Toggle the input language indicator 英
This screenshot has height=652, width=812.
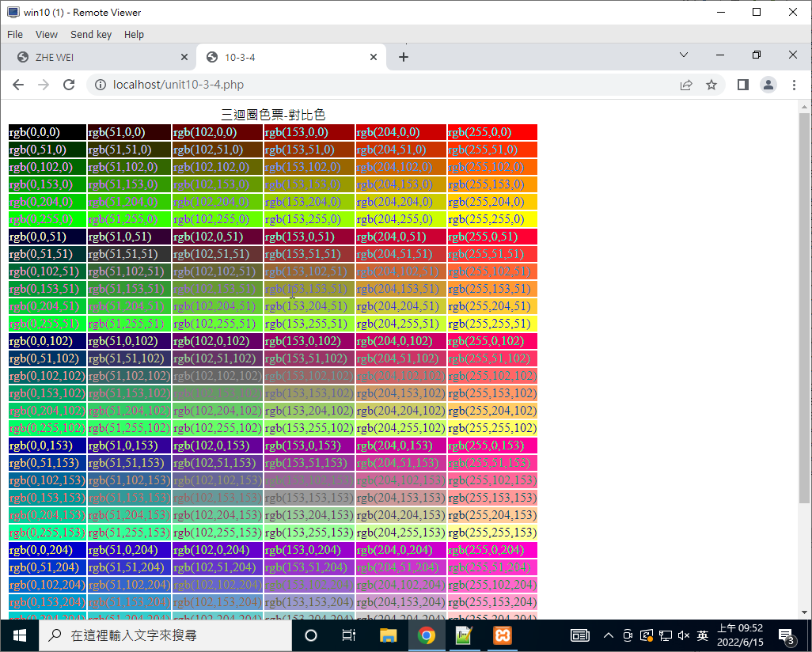[702, 635]
